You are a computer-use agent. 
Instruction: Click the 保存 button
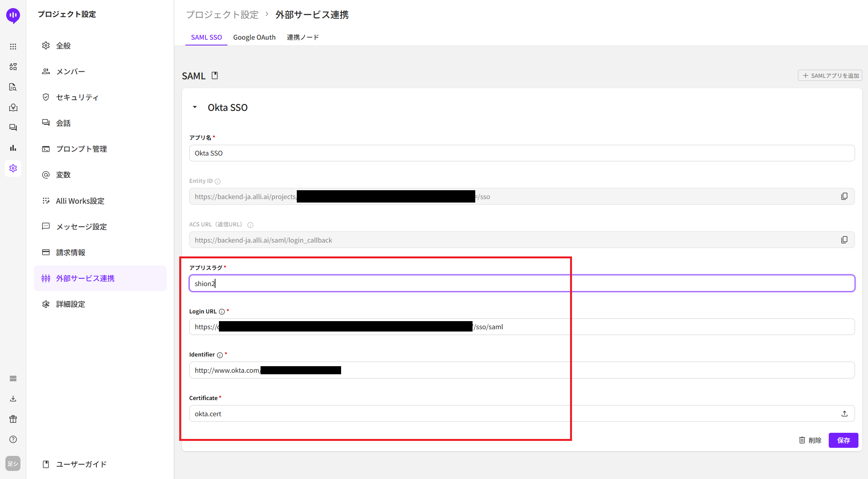tap(843, 440)
